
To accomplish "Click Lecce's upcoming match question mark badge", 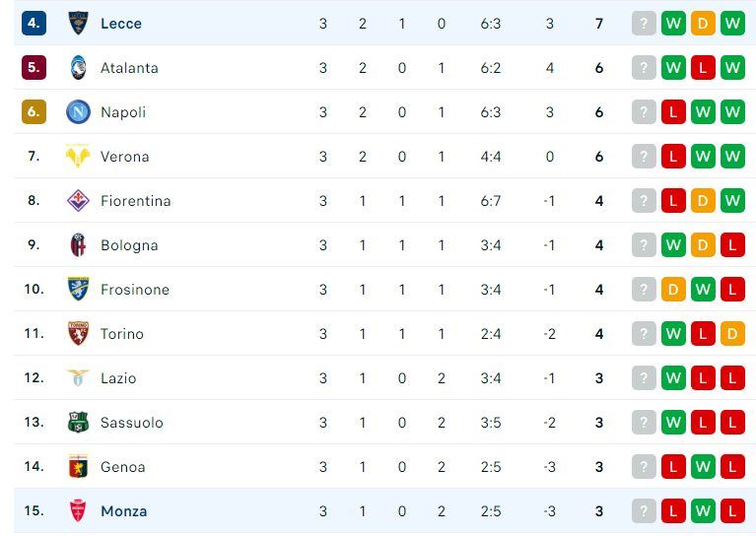I will [644, 23].
